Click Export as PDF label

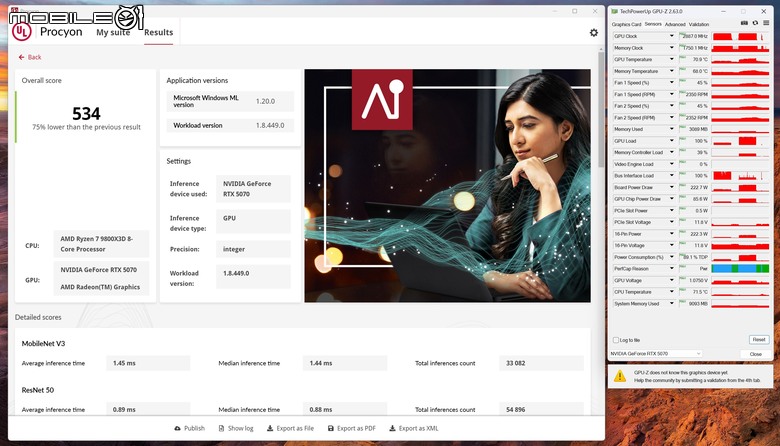[356, 428]
